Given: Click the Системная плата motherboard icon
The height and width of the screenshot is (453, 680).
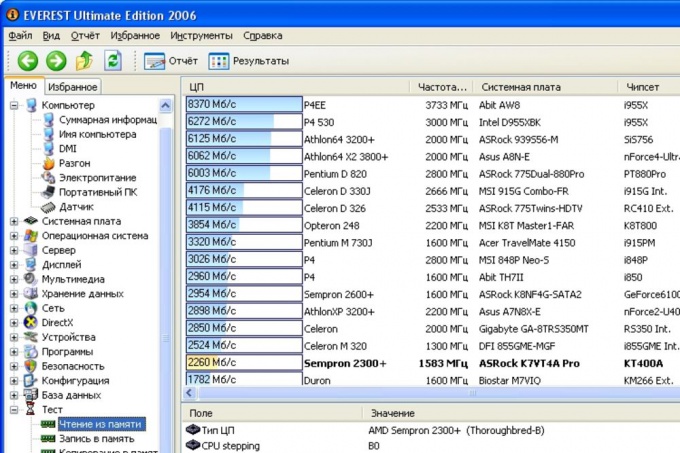Looking at the screenshot, I should click(x=31, y=221).
